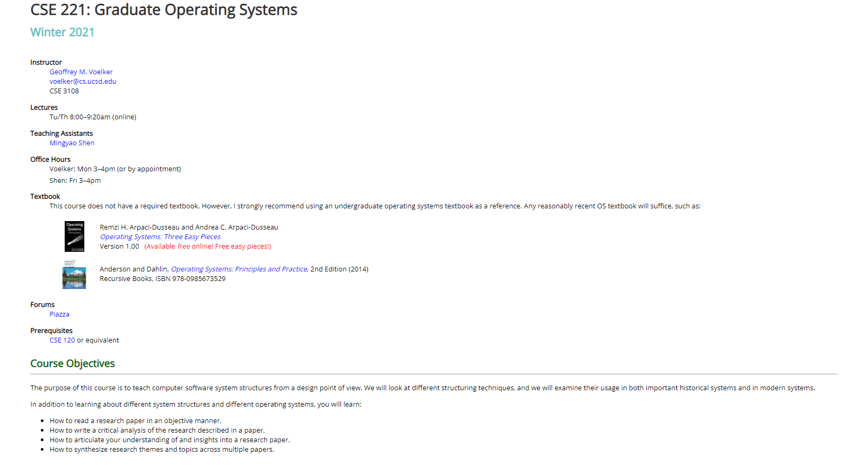Click the mountain-lake textbook cover image

pos(74,274)
